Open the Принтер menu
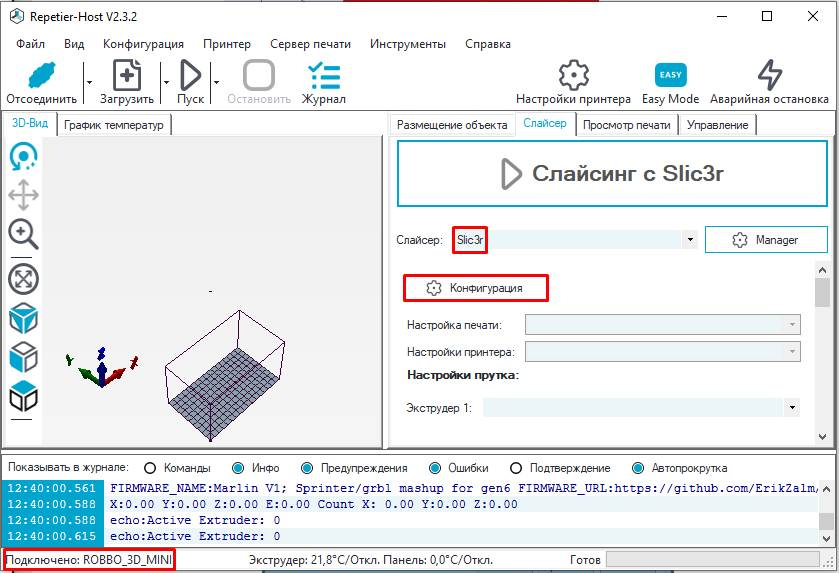The height and width of the screenshot is (573, 839). [x=227, y=44]
